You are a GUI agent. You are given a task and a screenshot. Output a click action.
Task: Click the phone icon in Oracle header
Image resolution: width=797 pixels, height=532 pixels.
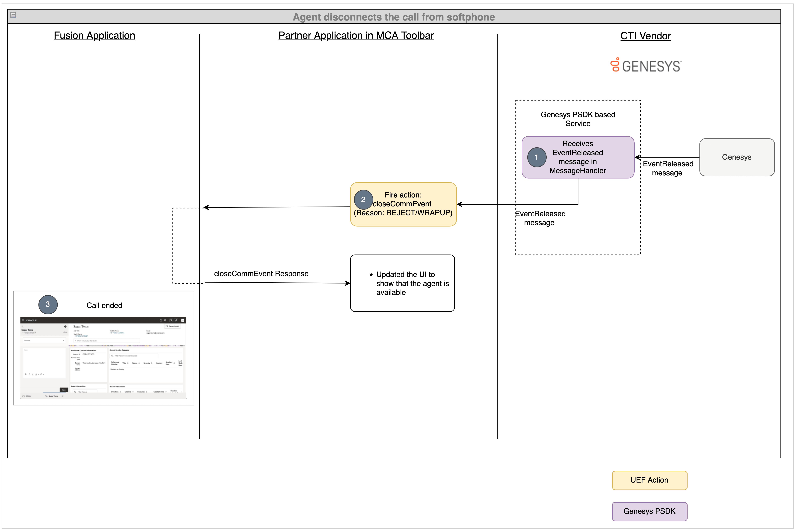click(176, 320)
